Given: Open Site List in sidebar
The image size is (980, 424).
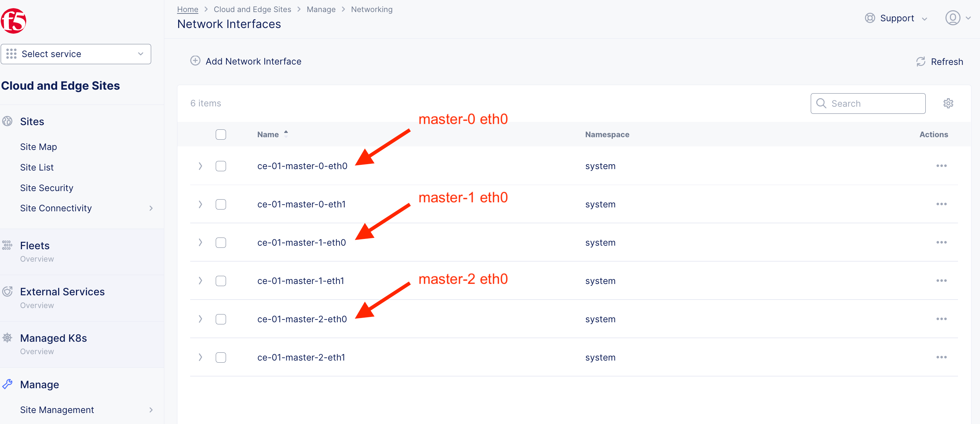Looking at the screenshot, I should tap(37, 167).
